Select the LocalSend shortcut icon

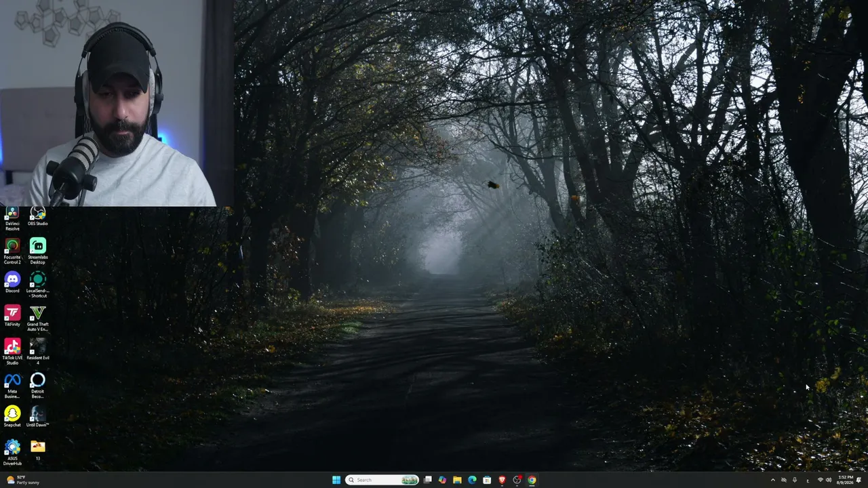[x=37, y=285]
